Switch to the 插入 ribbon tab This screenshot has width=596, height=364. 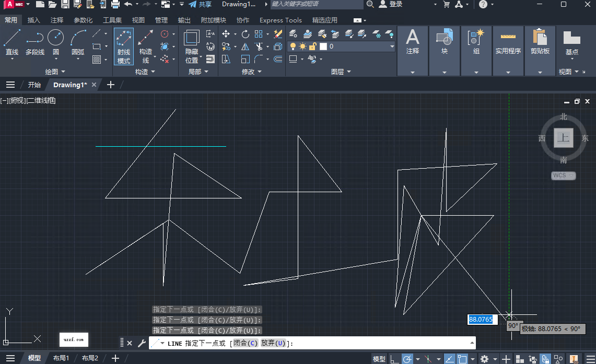tap(33, 20)
